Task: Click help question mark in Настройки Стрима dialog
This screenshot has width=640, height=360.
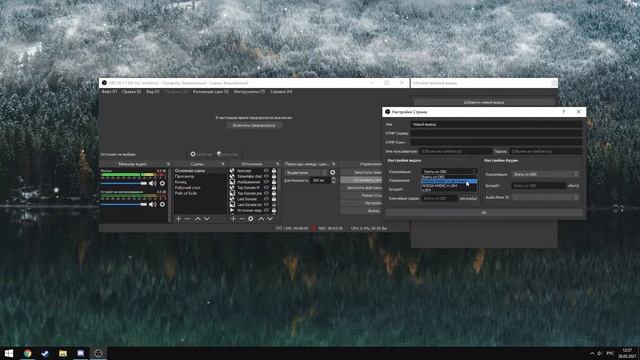Action: (x=564, y=111)
